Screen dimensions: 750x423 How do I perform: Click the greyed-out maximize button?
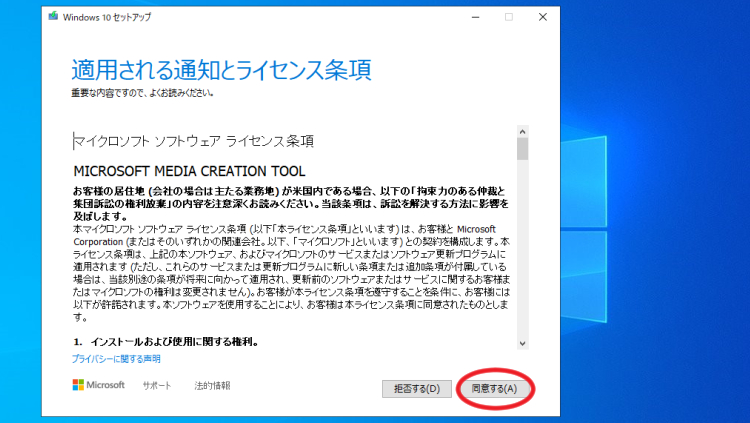click(508, 17)
